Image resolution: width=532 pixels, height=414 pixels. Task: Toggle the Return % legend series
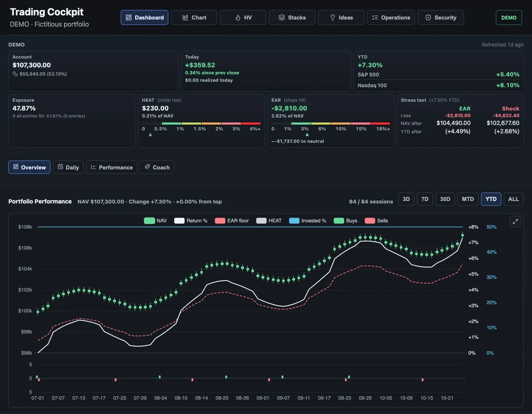click(x=191, y=220)
